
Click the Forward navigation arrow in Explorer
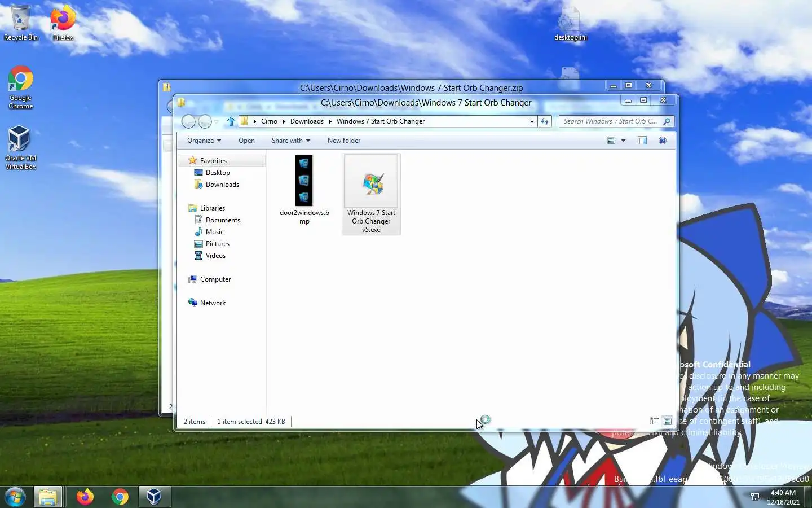pyautogui.click(x=205, y=121)
